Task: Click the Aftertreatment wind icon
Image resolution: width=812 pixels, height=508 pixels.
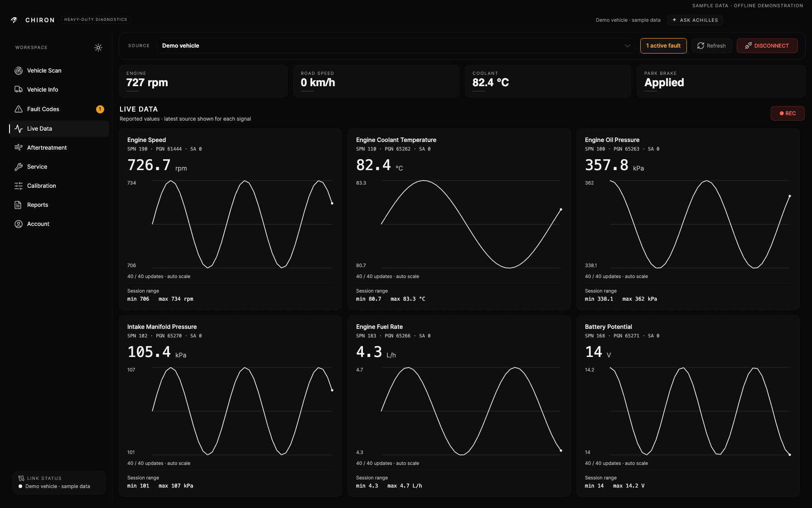Action: 19,148
